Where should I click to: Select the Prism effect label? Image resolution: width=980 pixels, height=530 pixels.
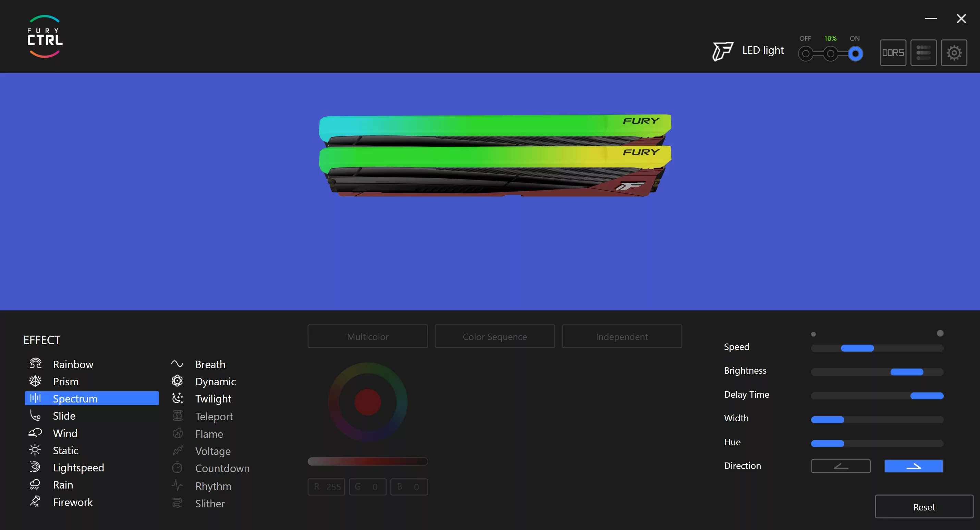point(66,382)
